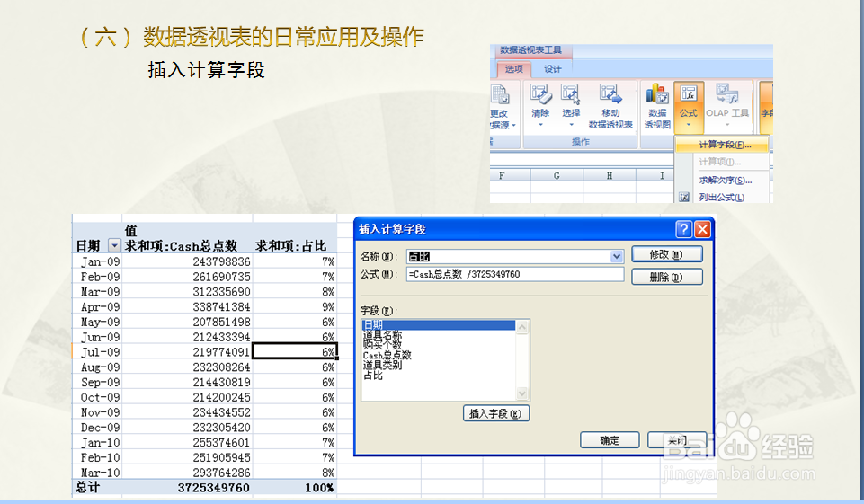Click the disabled 计算项(I)... entry
The height and width of the screenshot is (504, 864).
point(722,162)
